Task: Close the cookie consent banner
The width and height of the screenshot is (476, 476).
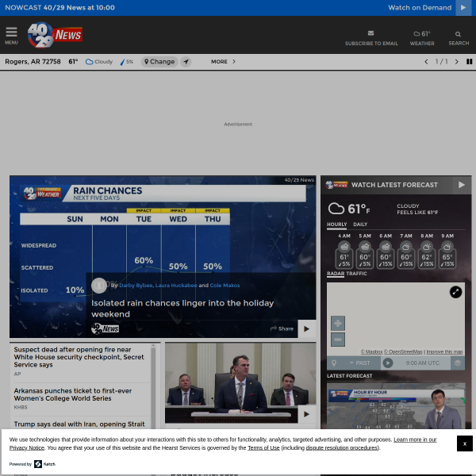Action: click(x=464, y=443)
